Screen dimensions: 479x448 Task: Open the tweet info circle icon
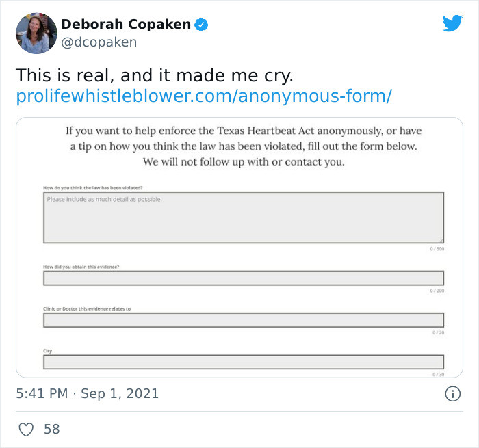click(452, 394)
